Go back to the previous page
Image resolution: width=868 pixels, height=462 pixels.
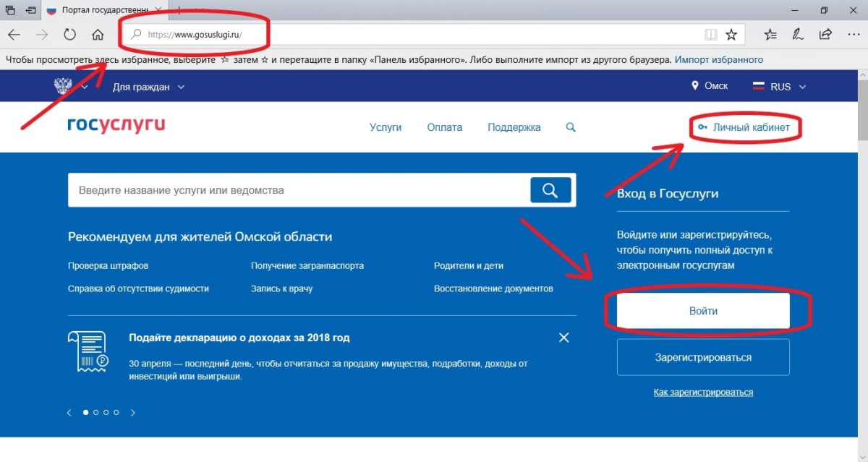pos(14,34)
